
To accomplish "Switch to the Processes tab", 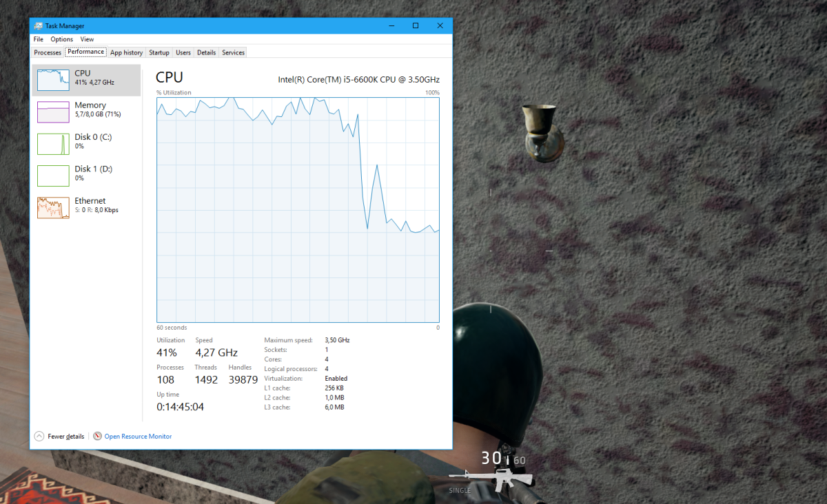I will pos(47,52).
